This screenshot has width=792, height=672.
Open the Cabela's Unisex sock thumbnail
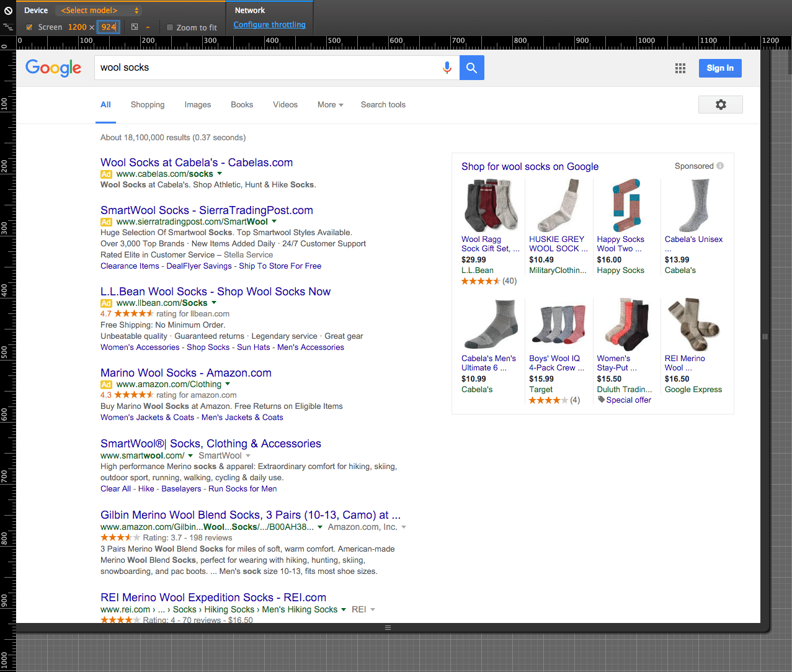click(694, 205)
